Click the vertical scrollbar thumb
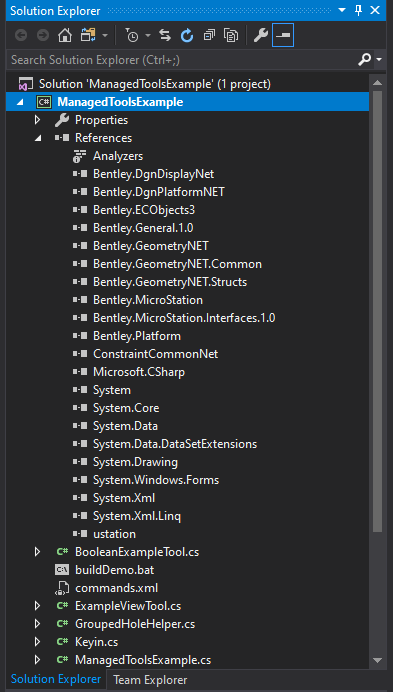The height and width of the screenshot is (692, 393). pyautogui.click(x=378, y=311)
